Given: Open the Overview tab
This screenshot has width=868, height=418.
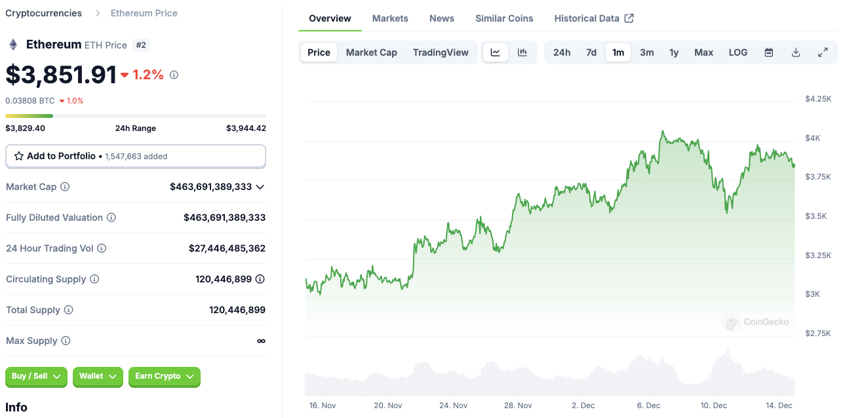Looking at the screenshot, I should click(x=330, y=18).
